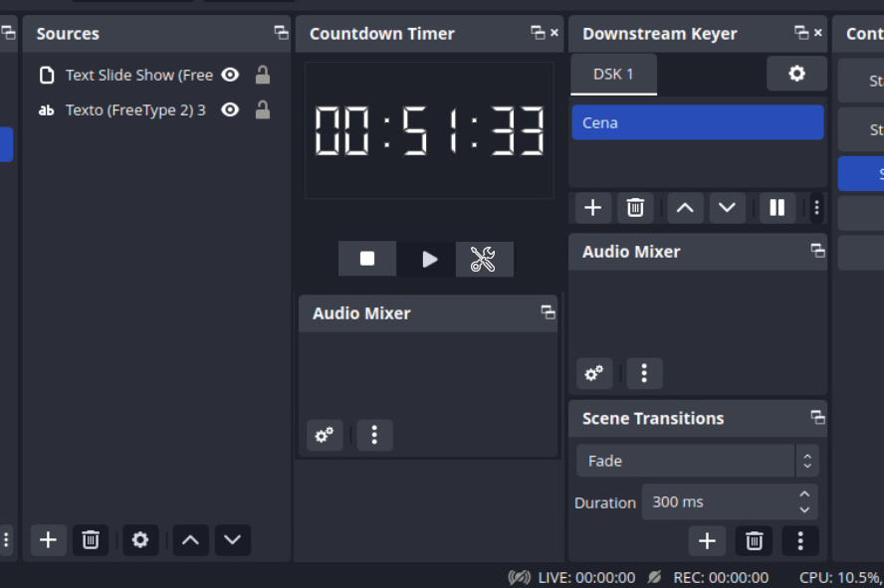The width and height of the screenshot is (884, 588).
Task: Undock the Scene Transitions panel
Action: [817, 417]
